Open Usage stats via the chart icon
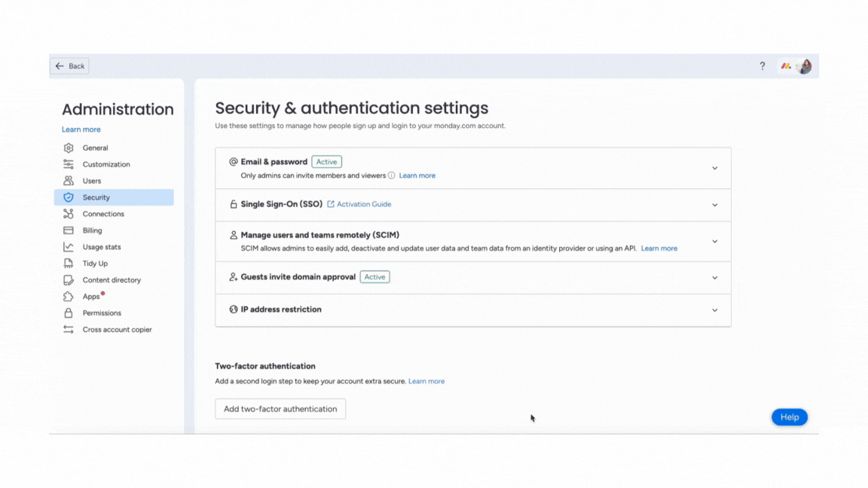868x488 pixels. (x=67, y=246)
